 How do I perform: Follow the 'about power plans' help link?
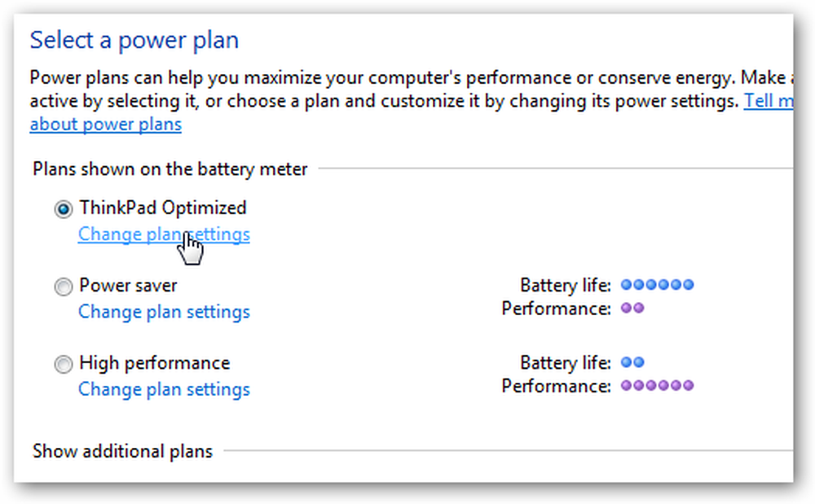point(105,124)
